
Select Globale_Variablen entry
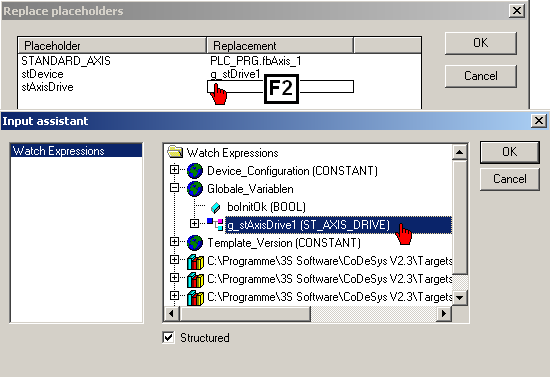(x=250, y=189)
